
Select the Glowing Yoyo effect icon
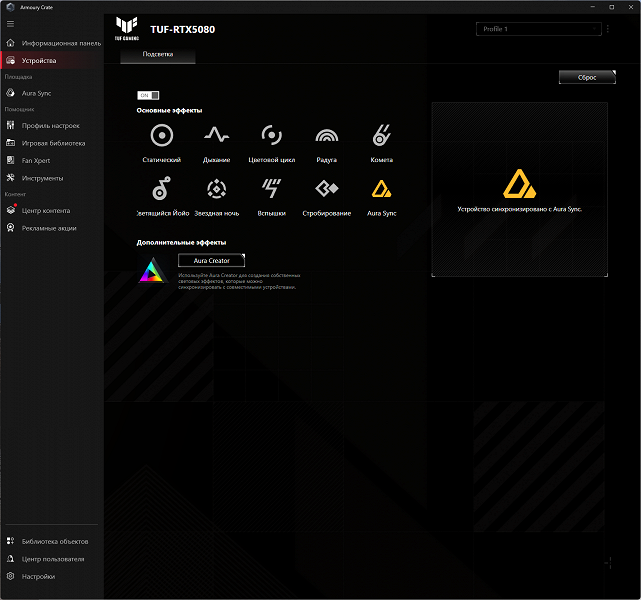pos(161,188)
